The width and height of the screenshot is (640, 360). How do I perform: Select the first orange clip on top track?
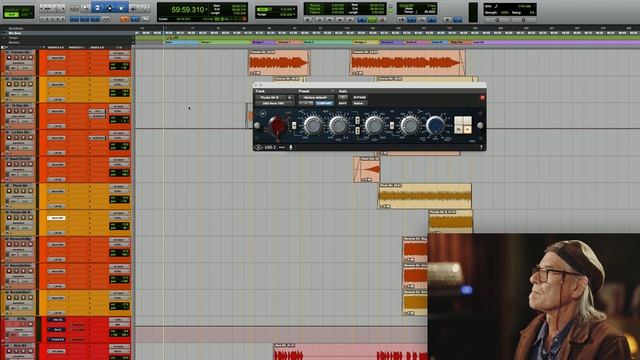(279, 63)
